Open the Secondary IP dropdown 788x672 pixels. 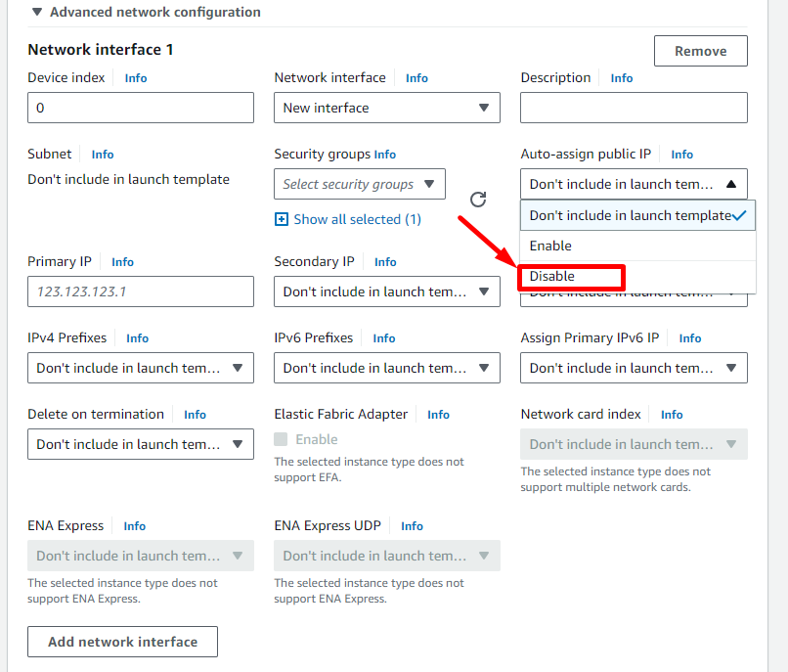click(x=386, y=291)
